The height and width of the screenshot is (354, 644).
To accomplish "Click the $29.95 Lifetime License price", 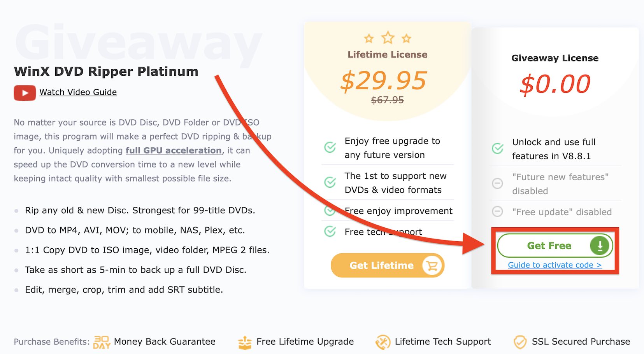I will tap(384, 81).
